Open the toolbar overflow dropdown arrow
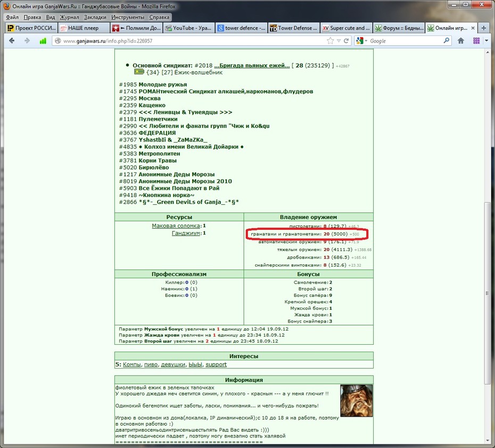Image resolution: width=495 pixels, height=448 pixels. point(486,40)
